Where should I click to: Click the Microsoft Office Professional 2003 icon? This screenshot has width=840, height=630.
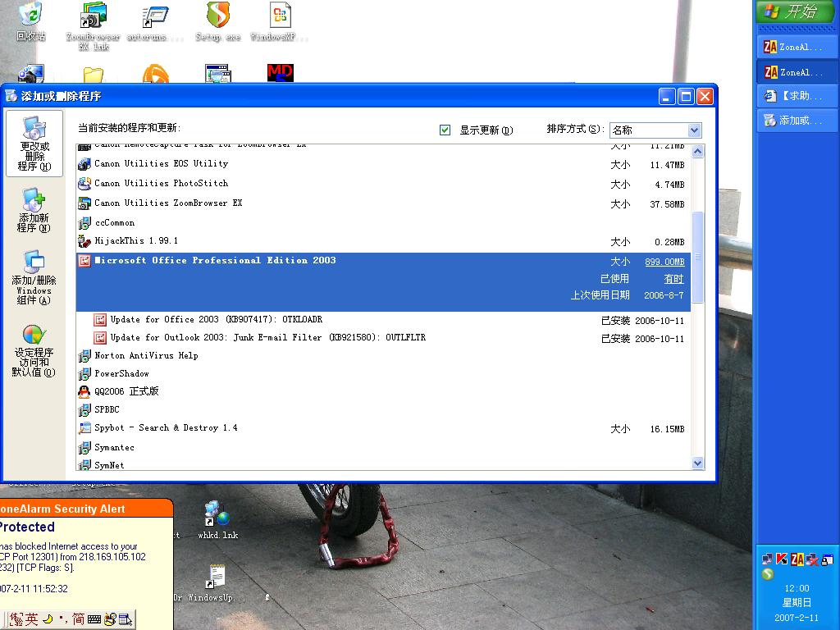pos(84,261)
